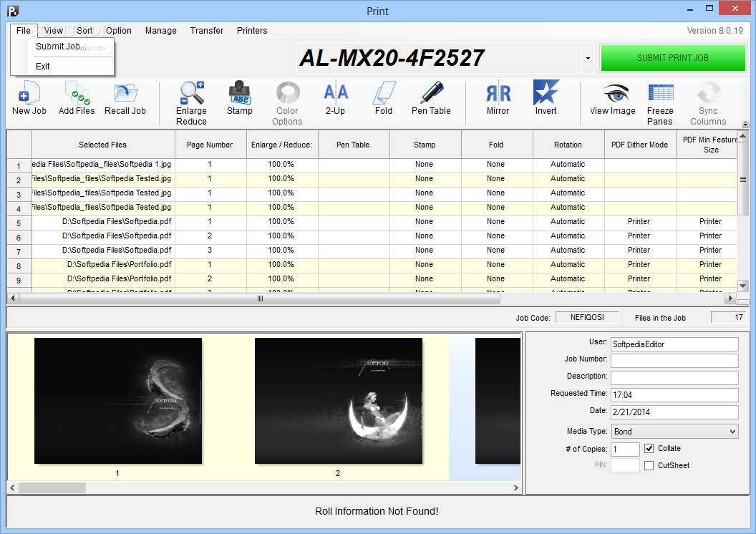
Task: Click the 100.0% cell in row 6
Action: coord(282,236)
